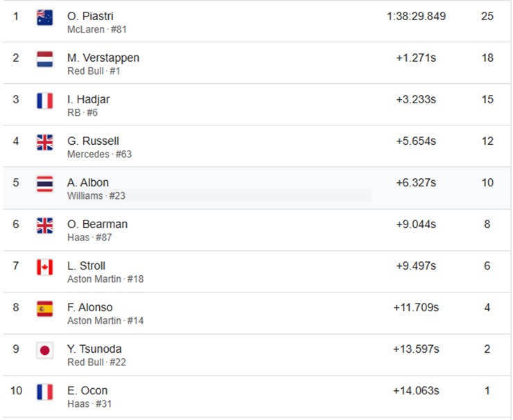Select the A. Albon highlighted row

[x=256, y=188]
